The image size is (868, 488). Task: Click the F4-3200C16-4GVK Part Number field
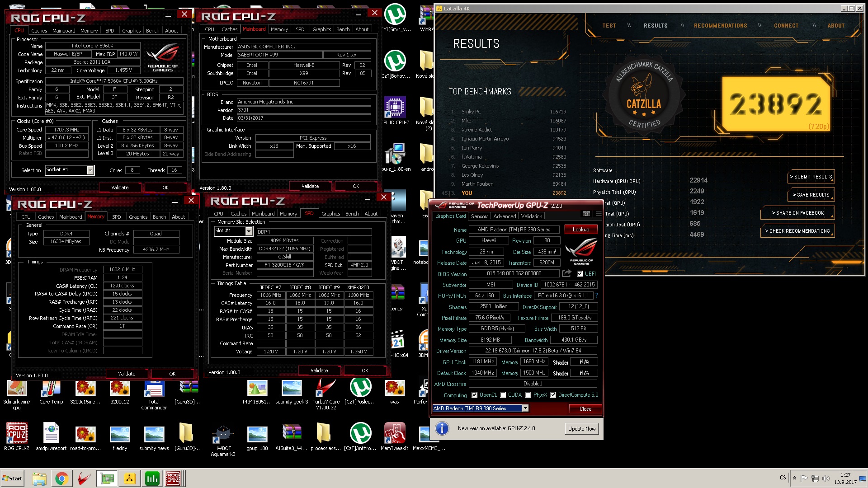click(285, 265)
